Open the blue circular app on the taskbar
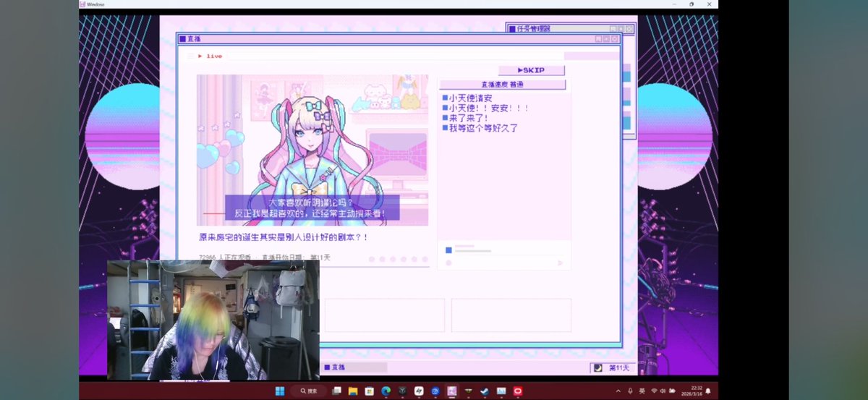Image resolution: width=868 pixels, height=400 pixels. pyautogui.click(x=435, y=391)
